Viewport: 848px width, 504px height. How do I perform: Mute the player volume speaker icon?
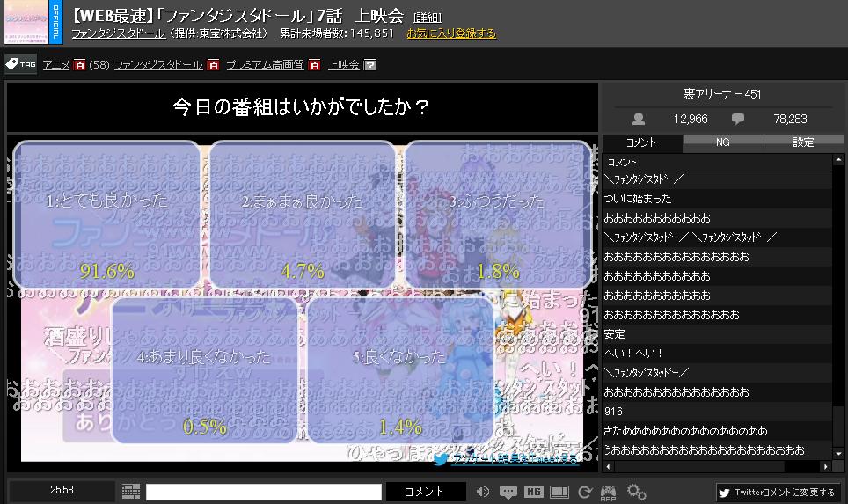point(482,491)
